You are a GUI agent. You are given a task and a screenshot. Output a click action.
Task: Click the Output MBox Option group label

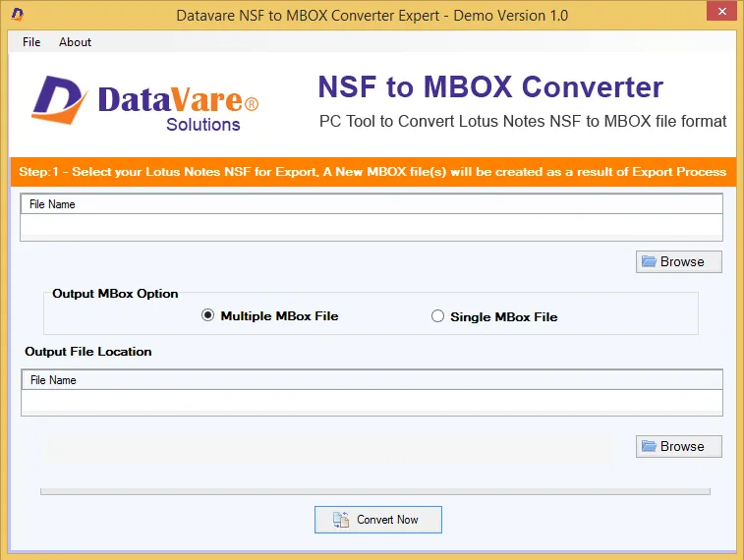click(115, 294)
